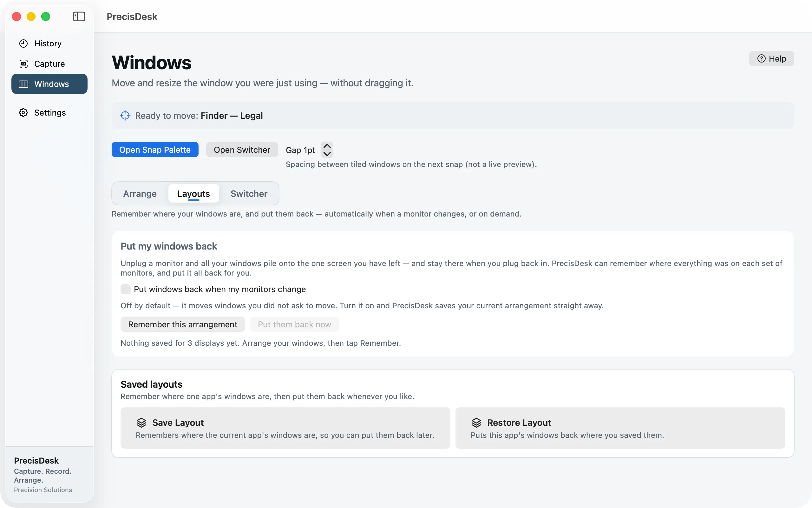Toggle the sidebar visibility icon
The height and width of the screenshot is (508, 812).
(x=79, y=17)
